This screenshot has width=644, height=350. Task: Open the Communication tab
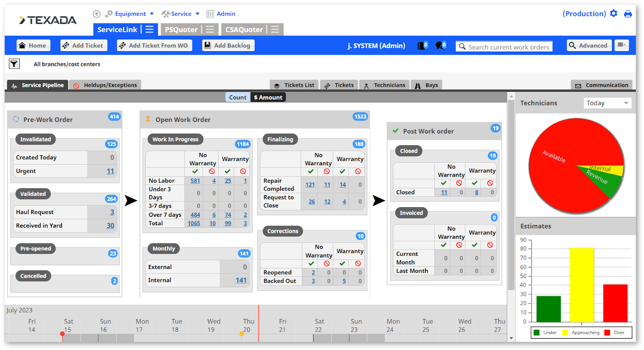coord(602,85)
